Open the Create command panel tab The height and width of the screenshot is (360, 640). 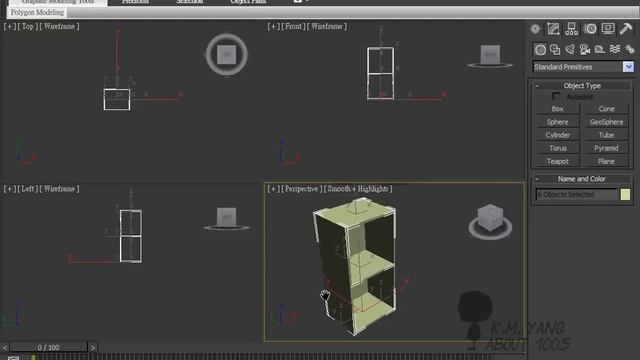coord(535,29)
